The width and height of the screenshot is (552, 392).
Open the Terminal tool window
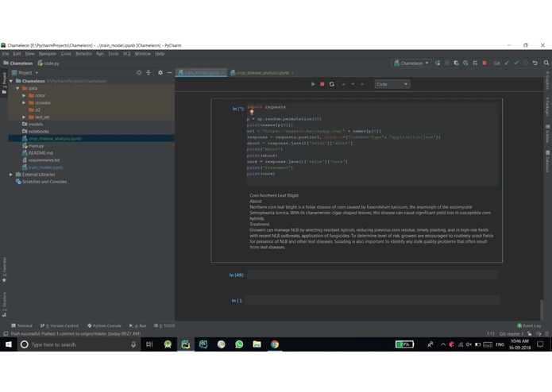pyautogui.click(x=21, y=326)
